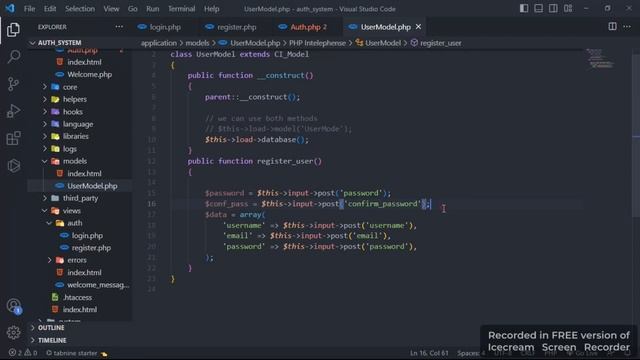The image size is (640, 360).
Task: Click register_user in the breadcrumb
Action: click(440, 43)
